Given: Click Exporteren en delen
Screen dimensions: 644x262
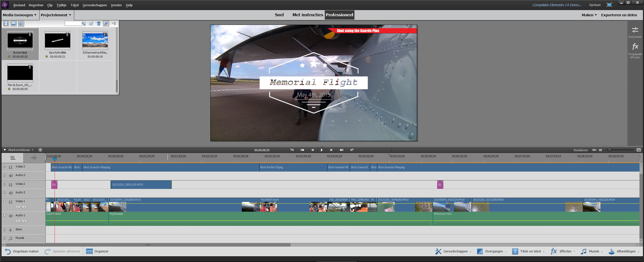Looking at the screenshot, I should click(x=619, y=15).
